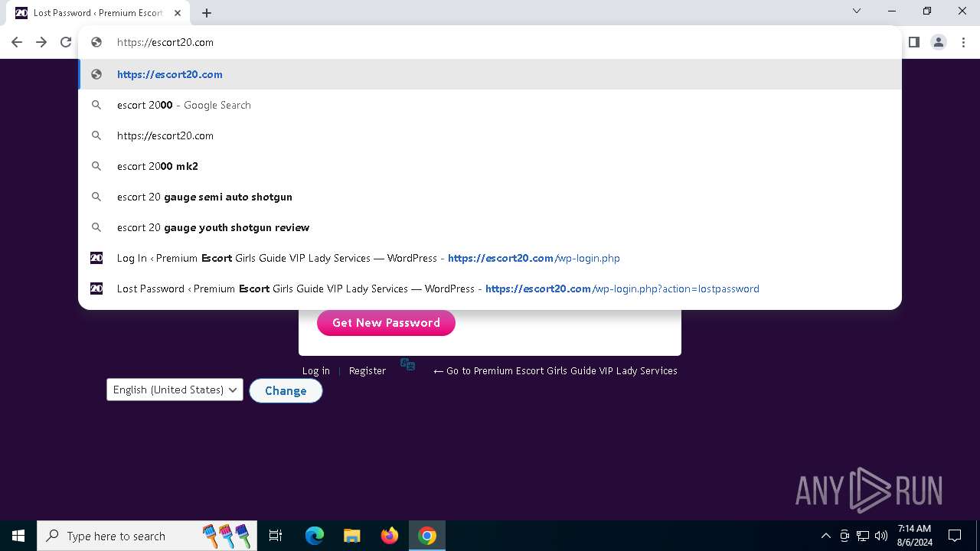
Task: Launch Microsoft Edge from the taskbar
Action: pos(314,536)
